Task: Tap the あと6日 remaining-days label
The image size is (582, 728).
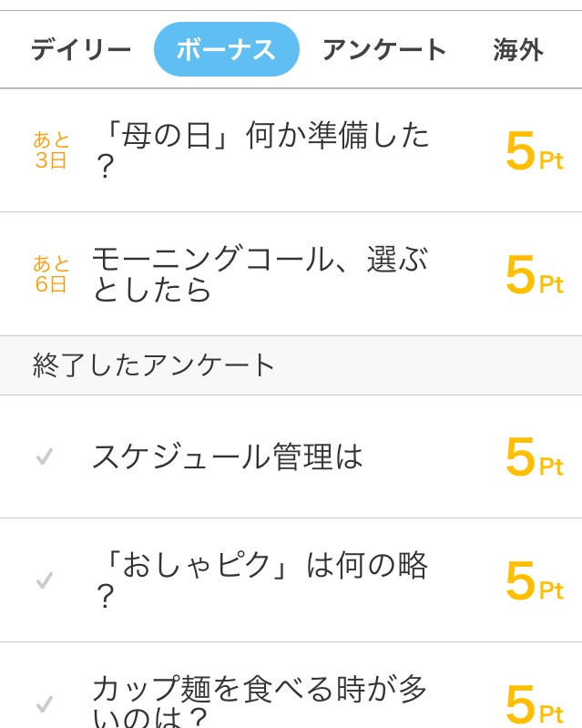Action: pyautogui.click(x=52, y=274)
